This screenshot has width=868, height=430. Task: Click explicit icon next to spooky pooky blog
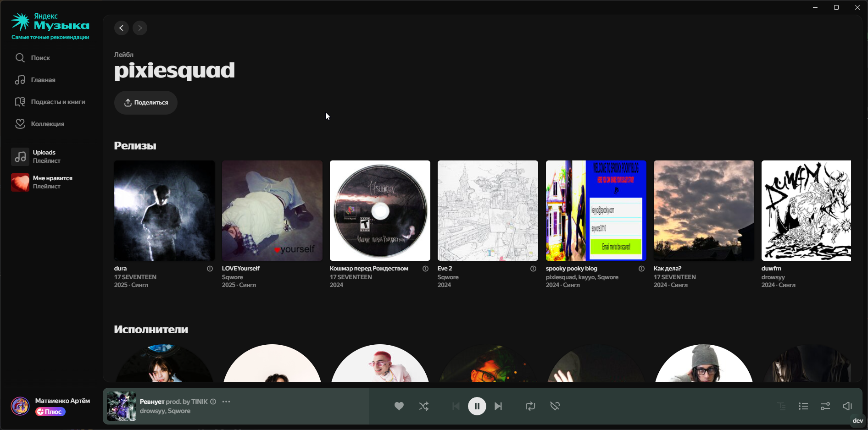[x=641, y=269]
